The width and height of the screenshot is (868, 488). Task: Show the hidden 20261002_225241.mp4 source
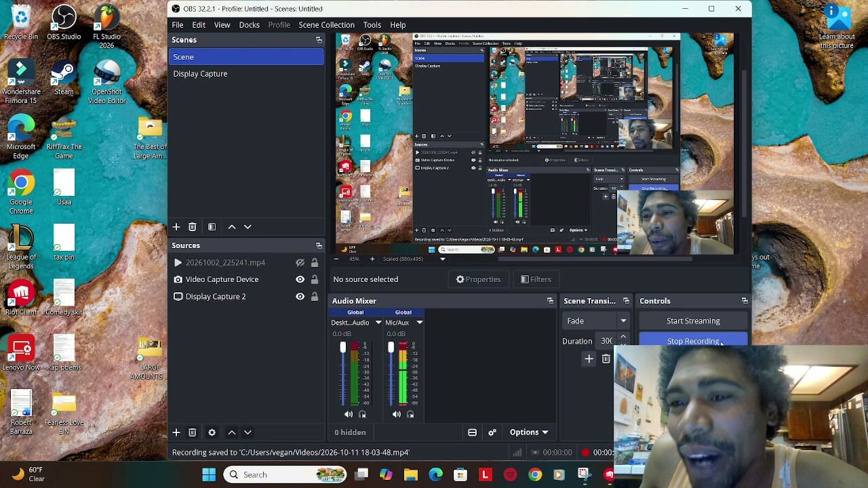coord(300,263)
